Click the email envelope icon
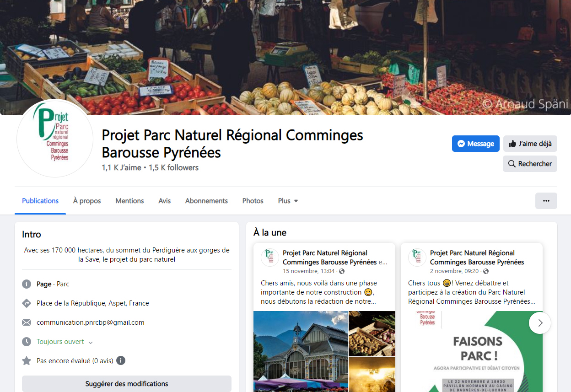This screenshot has height=392, width=571. 27,322
